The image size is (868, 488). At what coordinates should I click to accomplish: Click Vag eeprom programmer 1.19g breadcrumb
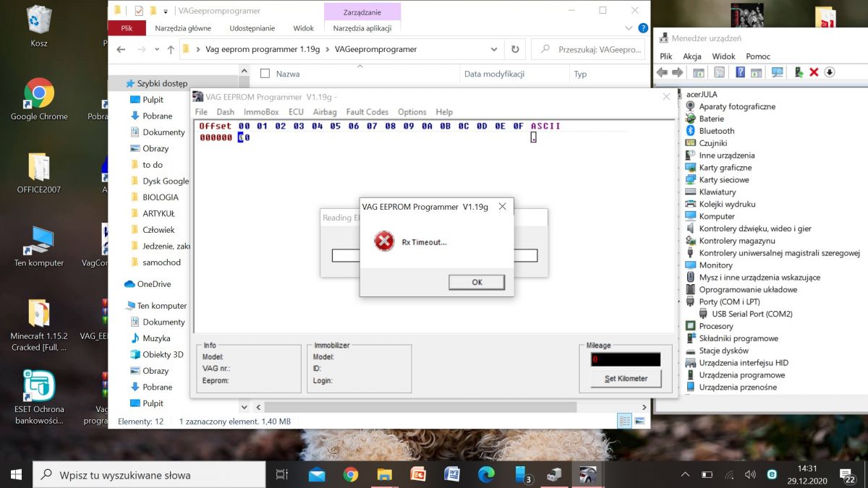(261, 50)
